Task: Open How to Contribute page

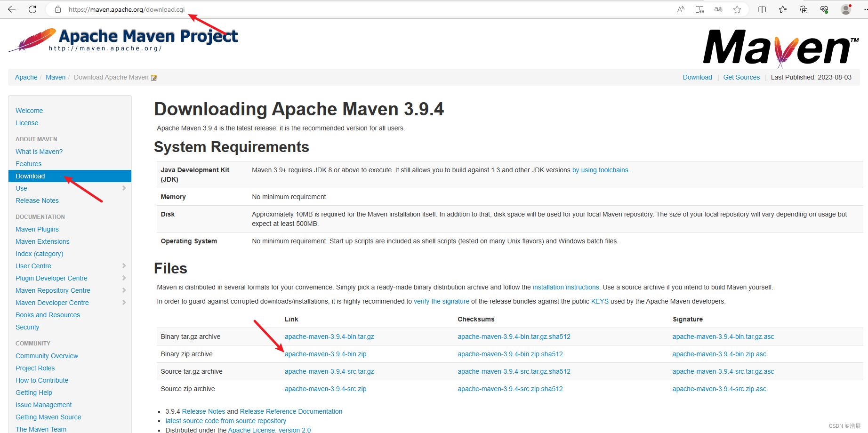Action: [42, 380]
